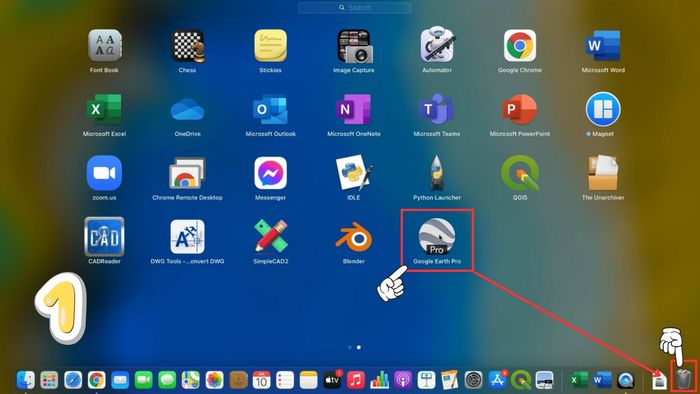Open QGIS from the Launchpad grid
The height and width of the screenshot is (394, 700).
(520, 173)
